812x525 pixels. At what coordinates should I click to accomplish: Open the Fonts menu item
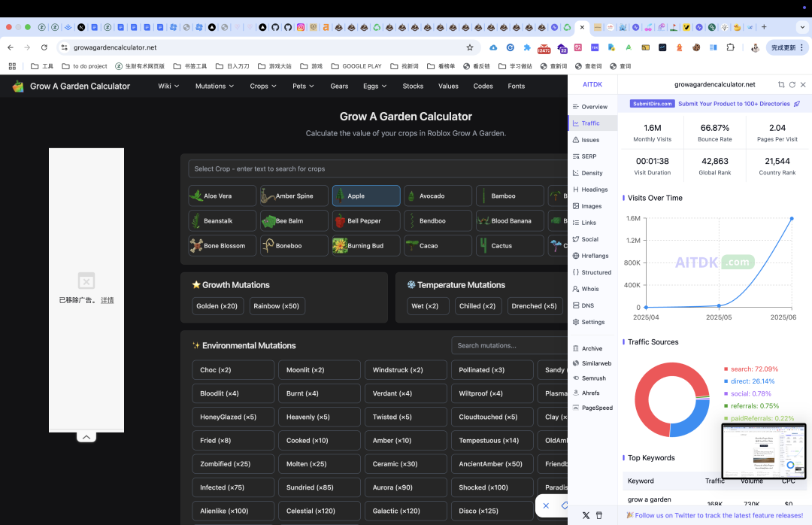coord(516,86)
